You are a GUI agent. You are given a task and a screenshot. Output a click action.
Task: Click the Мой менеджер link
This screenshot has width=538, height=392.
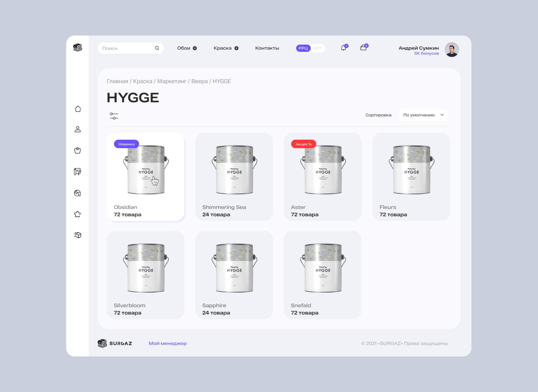[x=168, y=343]
